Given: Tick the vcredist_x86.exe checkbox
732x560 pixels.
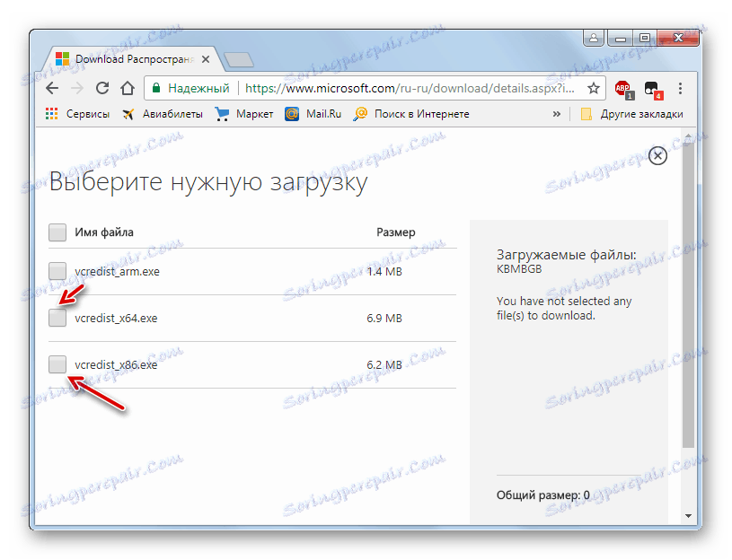Looking at the screenshot, I should [x=57, y=364].
